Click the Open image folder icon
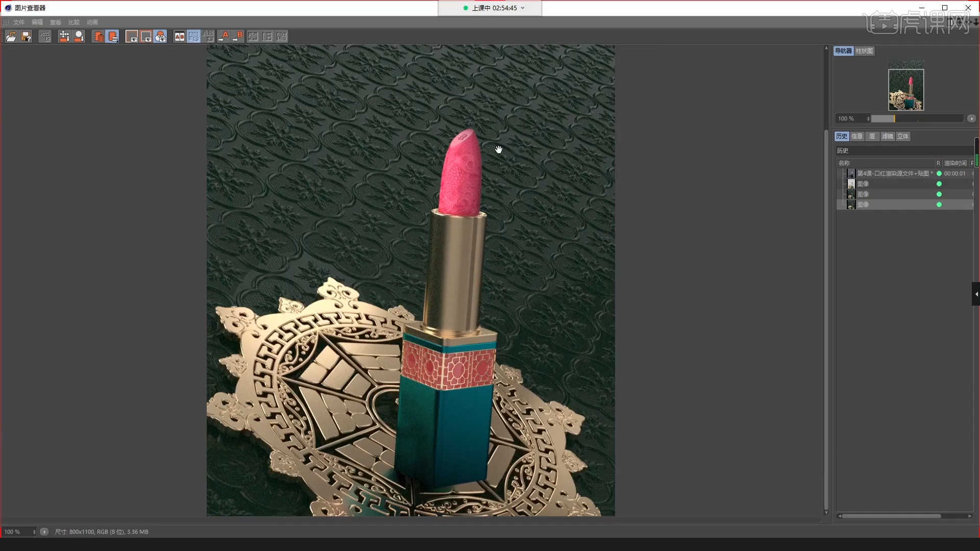 point(11,36)
